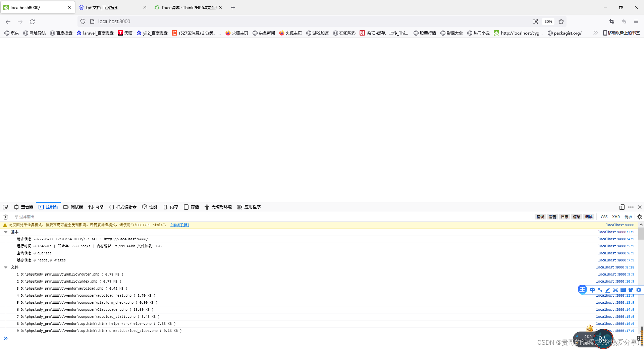Screen dimensions: 644x349
Task: Open the 无障碍环境 accessibility tab
Action: tap(218, 207)
